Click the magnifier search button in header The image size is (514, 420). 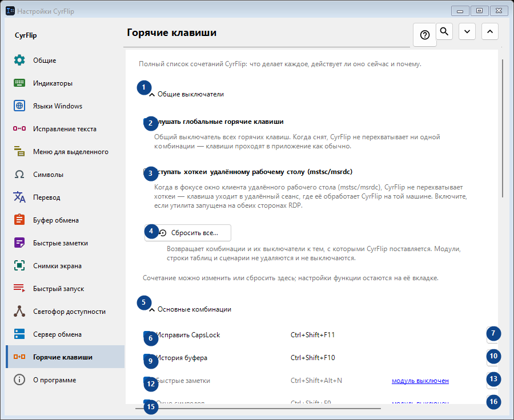(444, 31)
